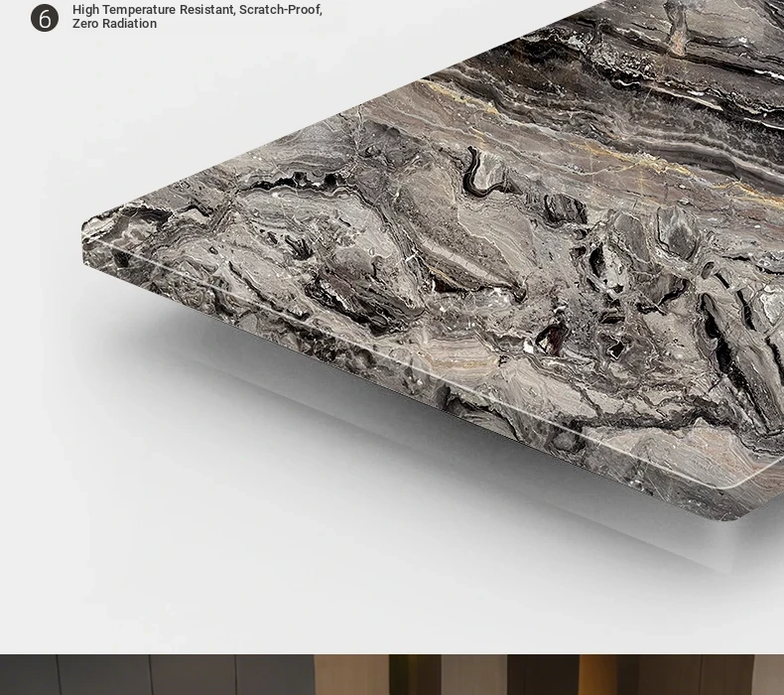Click the word "Temperature" in the heading
The image size is (784, 695).
coord(139,10)
